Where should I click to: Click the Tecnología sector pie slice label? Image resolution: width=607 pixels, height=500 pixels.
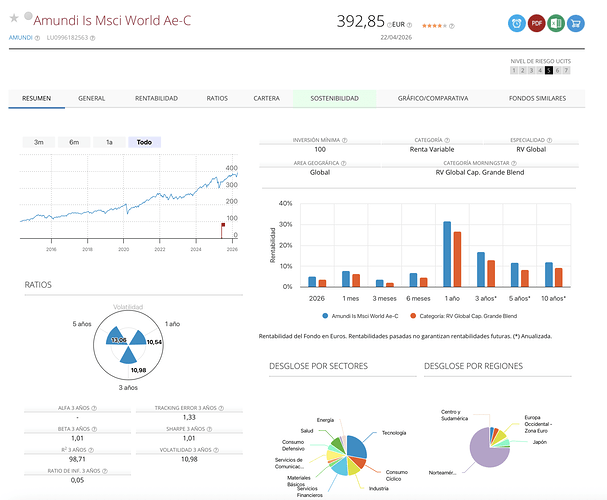pos(394,433)
